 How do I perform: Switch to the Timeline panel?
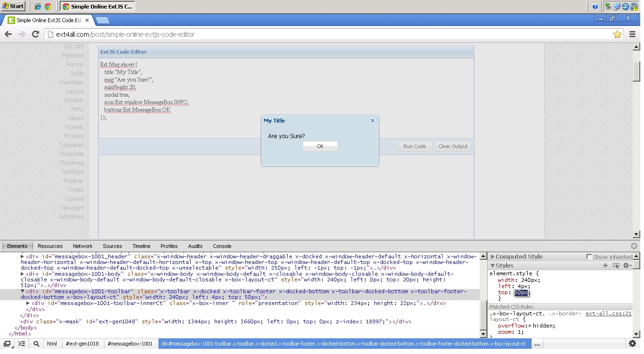point(141,246)
